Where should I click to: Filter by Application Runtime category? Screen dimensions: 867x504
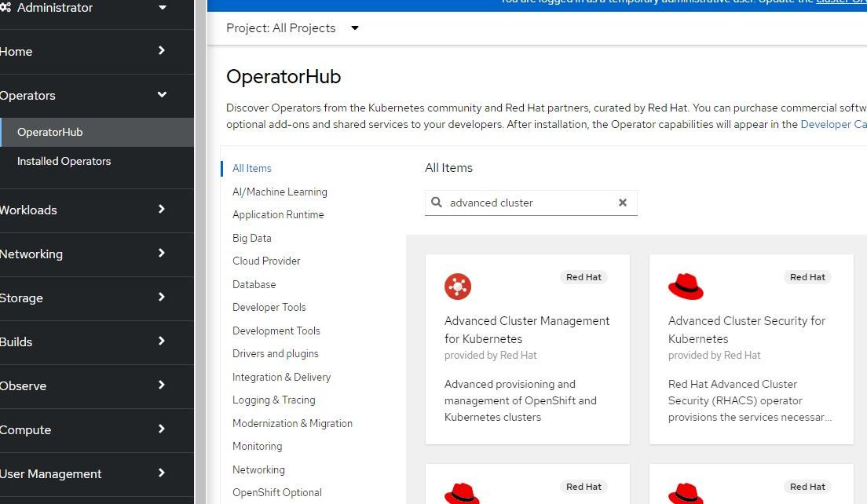[278, 214]
